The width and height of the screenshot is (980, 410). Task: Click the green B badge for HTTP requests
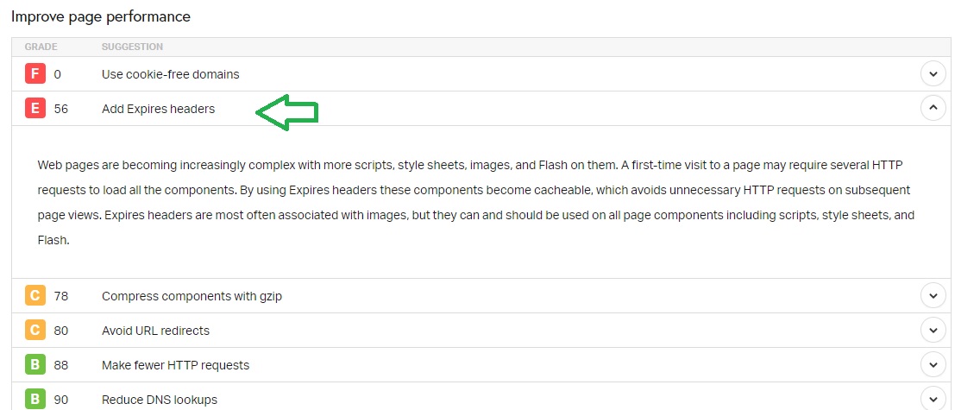click(35, 365)
